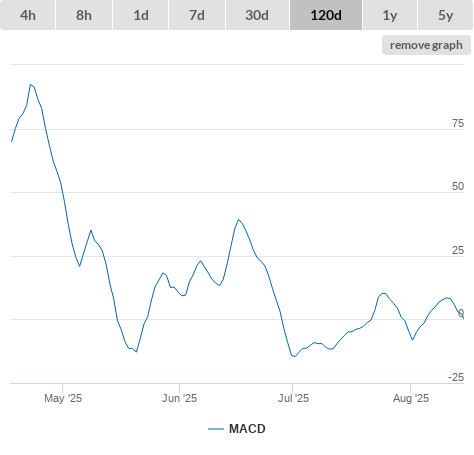Click the 50 y-axis value label

coord(458,186)
